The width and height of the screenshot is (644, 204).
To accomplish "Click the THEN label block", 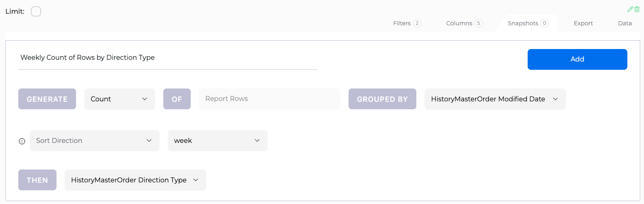I will pyautogui.click(x=37, y=180).
